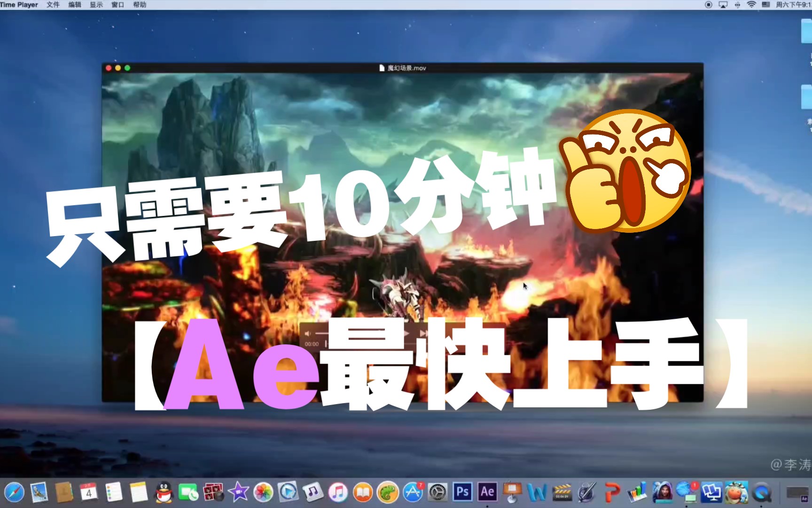Open the blue screen-sharing monitors icon
This screenshot has height=508, width=812.
[711, 492]
